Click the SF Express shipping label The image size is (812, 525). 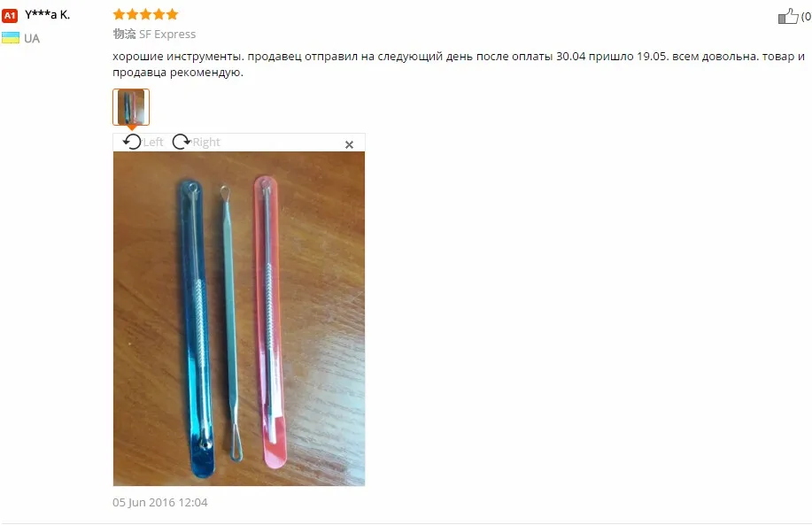click(167, 35)
